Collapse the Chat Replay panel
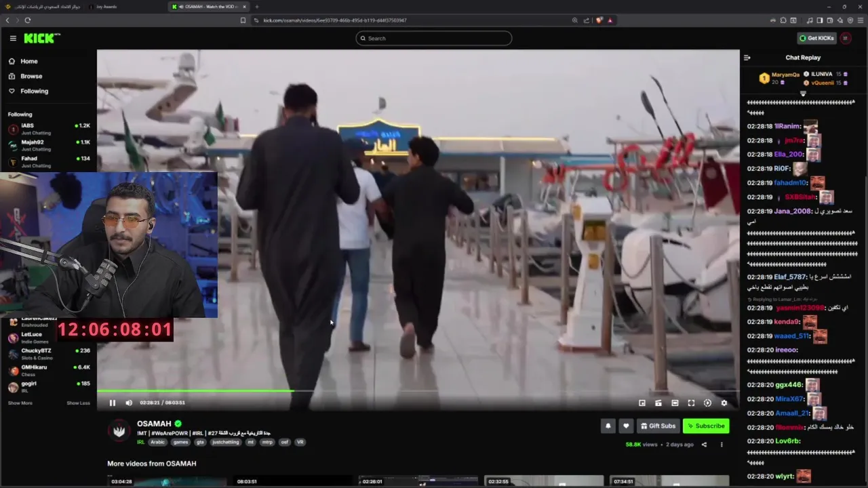This screenshot has height=488, width=868. tap(747, 58)
